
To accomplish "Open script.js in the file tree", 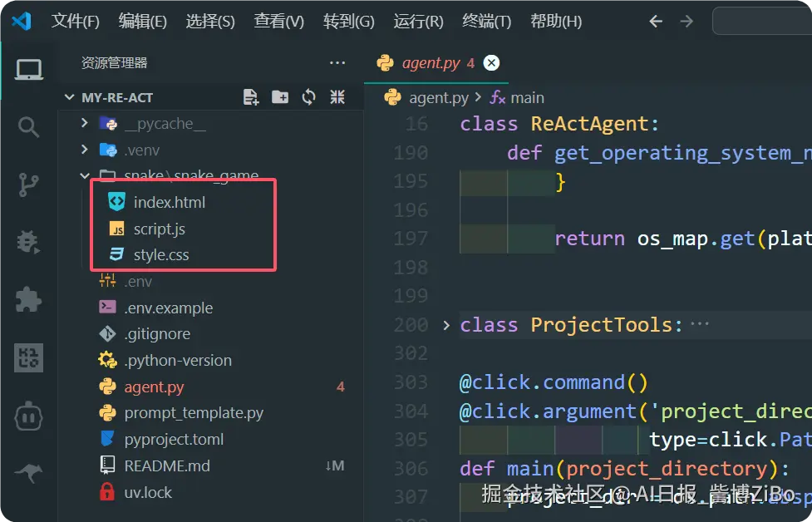I will [x=159, y=229].
